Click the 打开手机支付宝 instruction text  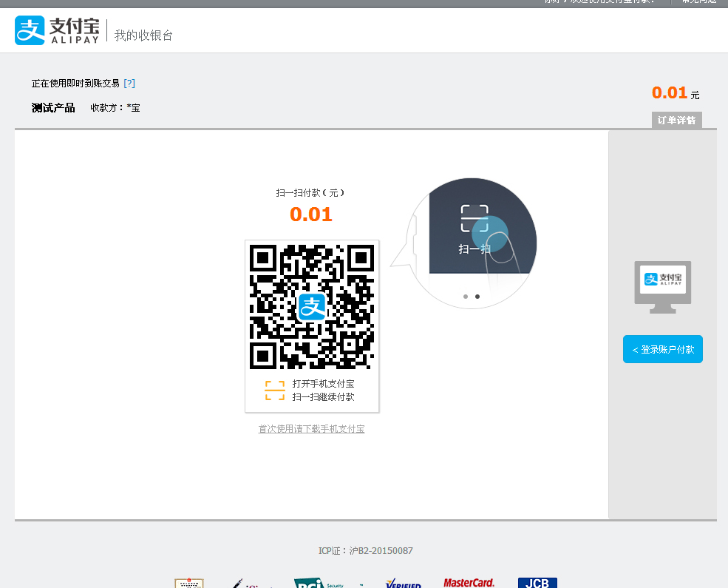click(323, 384)
